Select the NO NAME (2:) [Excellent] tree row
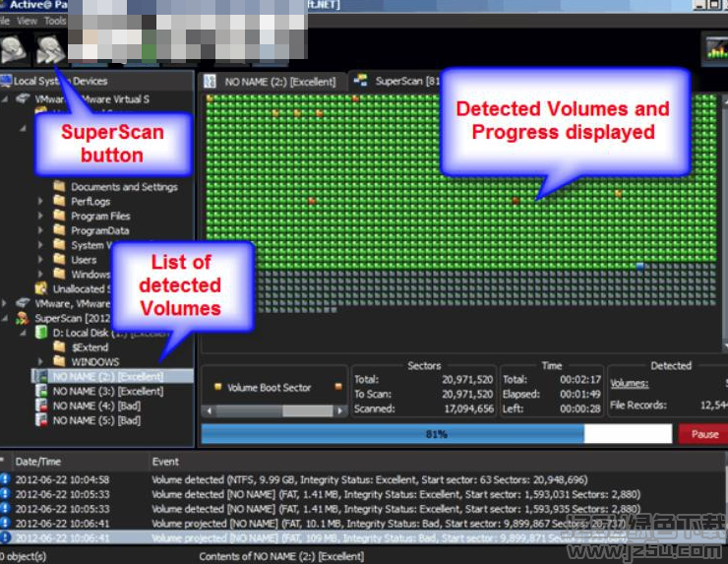 112,376
